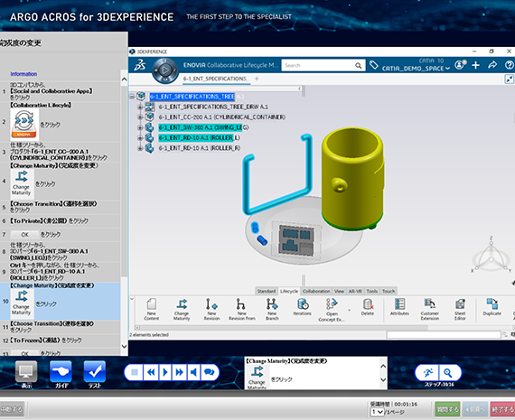
Task: Click the magnifier zoom button in the player bar
Action: pos(448,373)
